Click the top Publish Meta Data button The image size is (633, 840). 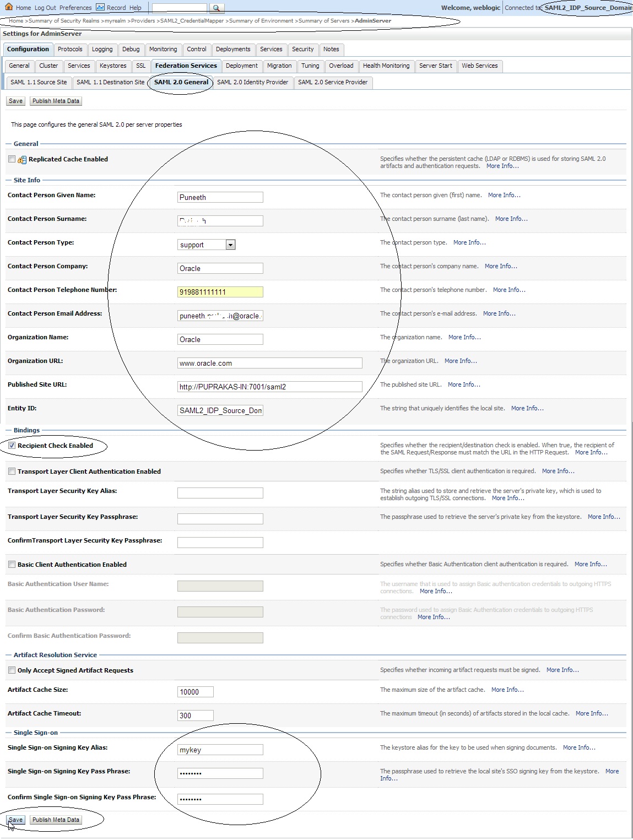(x=56, y=101)
